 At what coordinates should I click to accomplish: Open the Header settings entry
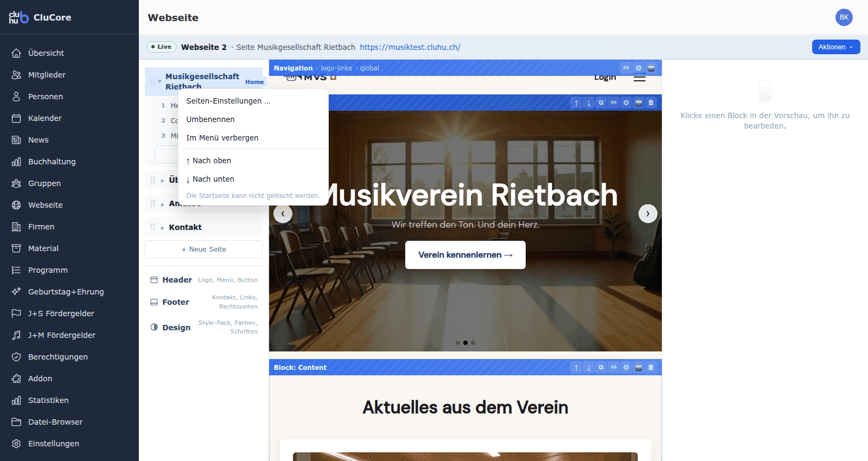coord(203,280)
